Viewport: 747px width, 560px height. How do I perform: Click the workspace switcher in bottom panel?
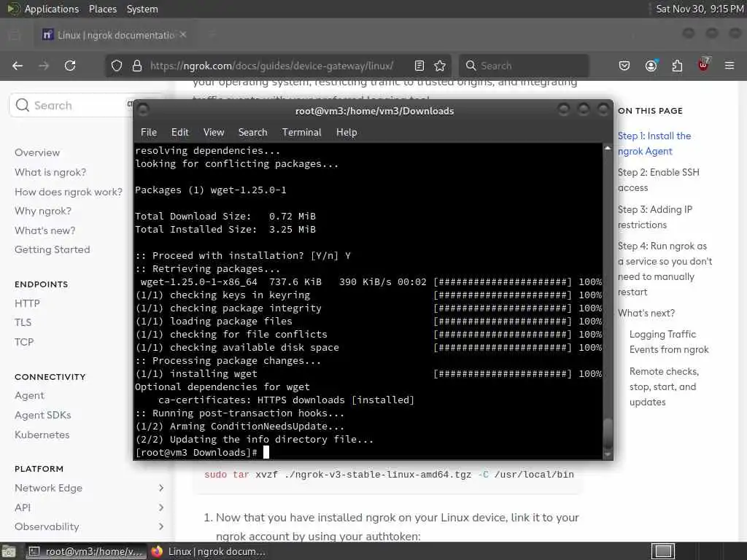(662, 551)
